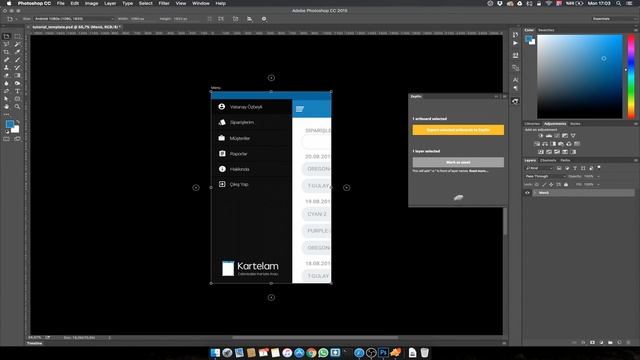The image size is (640, 360).
Task: Click Export selected artboards to Zeplin
Action: [x=458, y=130]
